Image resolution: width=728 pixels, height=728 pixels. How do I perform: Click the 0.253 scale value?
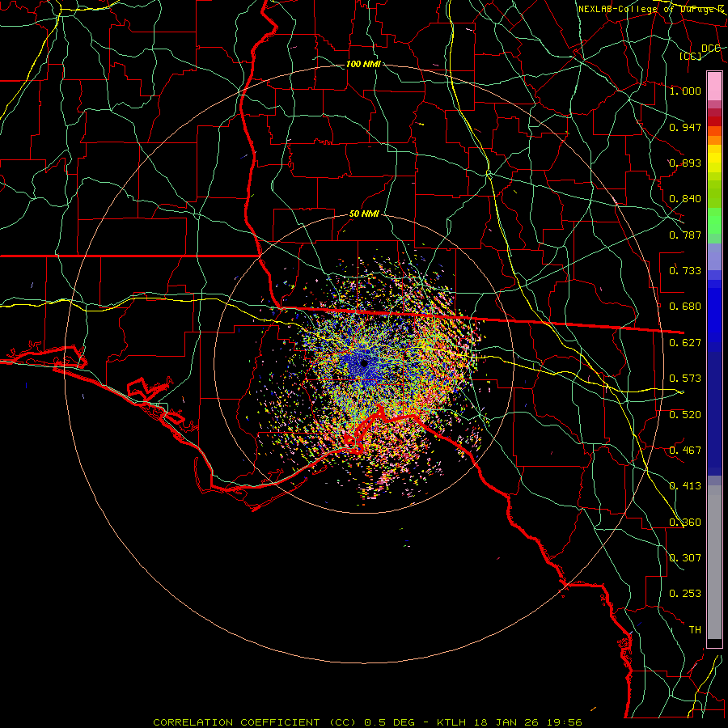tap(685, 594)
